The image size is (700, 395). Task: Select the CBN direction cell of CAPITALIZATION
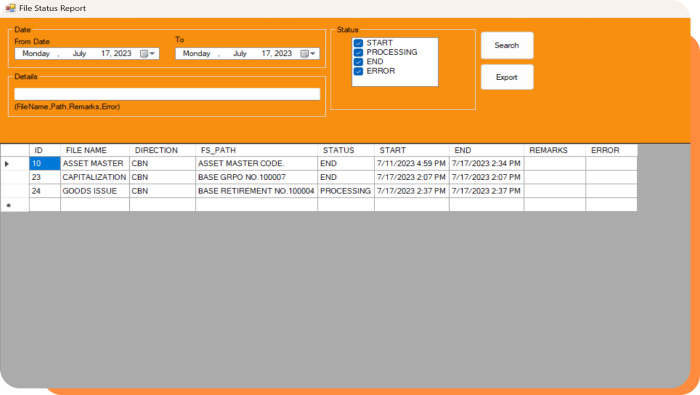click(x=162, y=177)
